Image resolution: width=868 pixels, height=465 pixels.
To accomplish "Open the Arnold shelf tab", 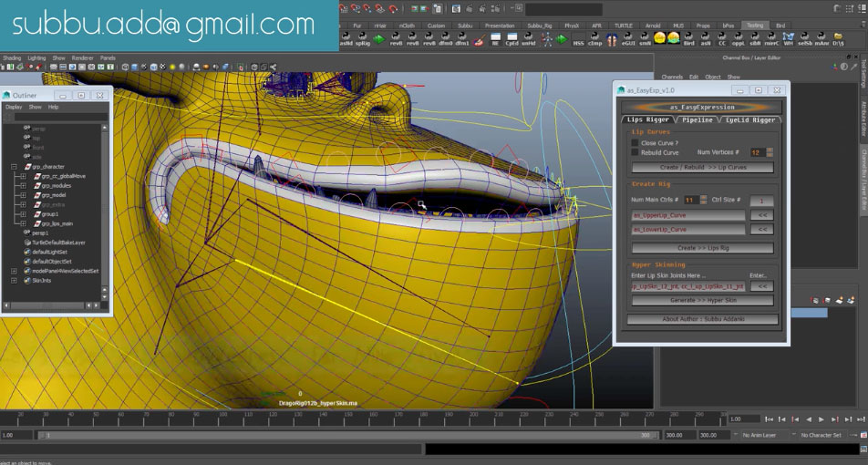I will pos(653,26).
